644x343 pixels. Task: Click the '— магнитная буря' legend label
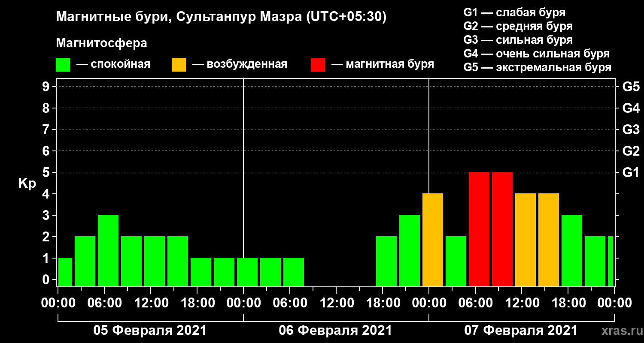pos(383,65)
